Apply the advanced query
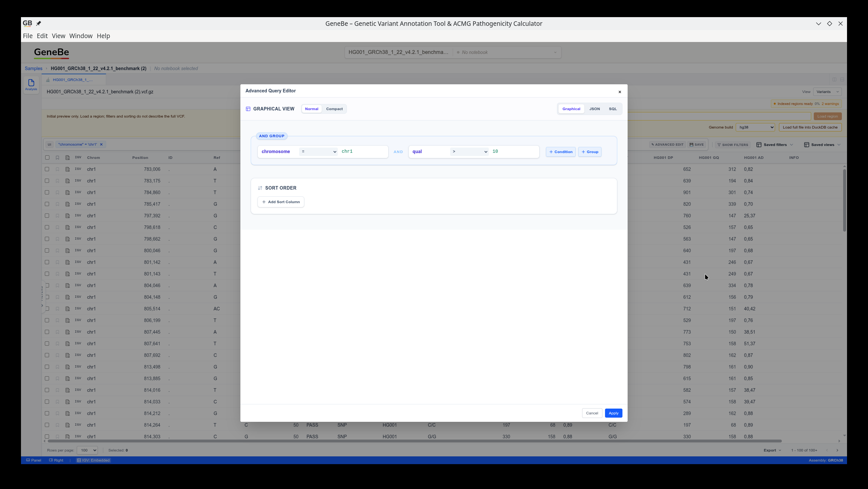868x489 pixels. (x=613, y=413)
